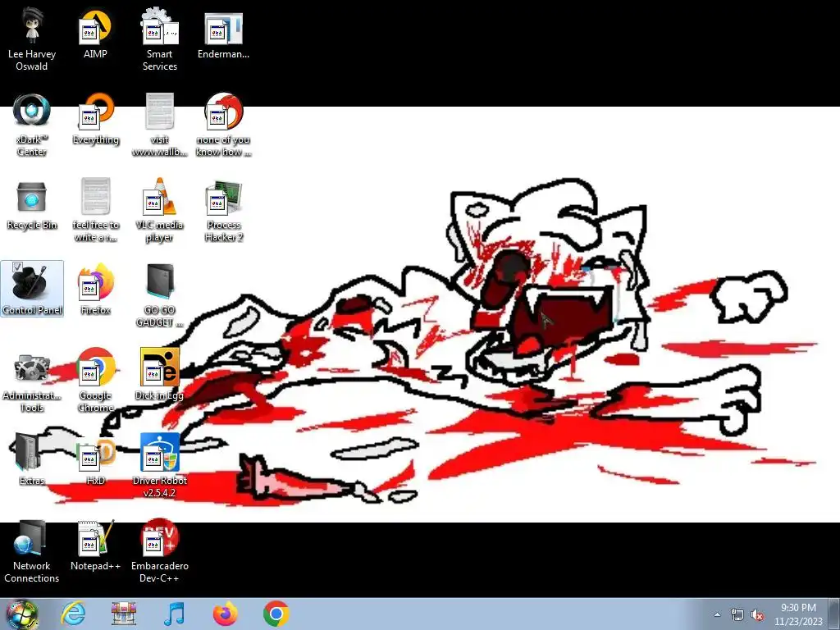The width and height of the screenshot is (840, 630).
Task: Select the 'visit www.wallb...' text file
Action: (160, 126)
